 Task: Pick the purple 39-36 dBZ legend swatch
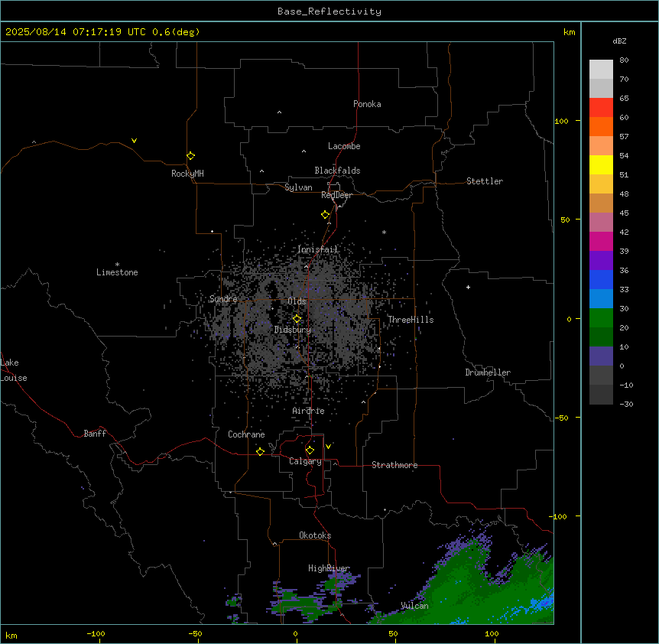tap(601, 260)
